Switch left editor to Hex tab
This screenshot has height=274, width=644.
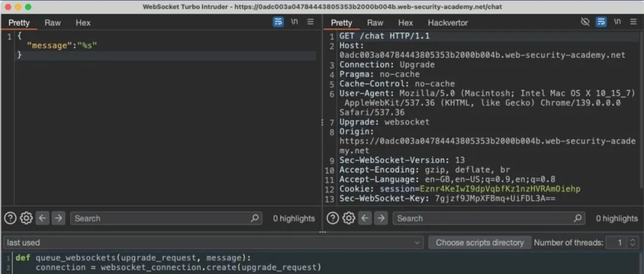83,23
